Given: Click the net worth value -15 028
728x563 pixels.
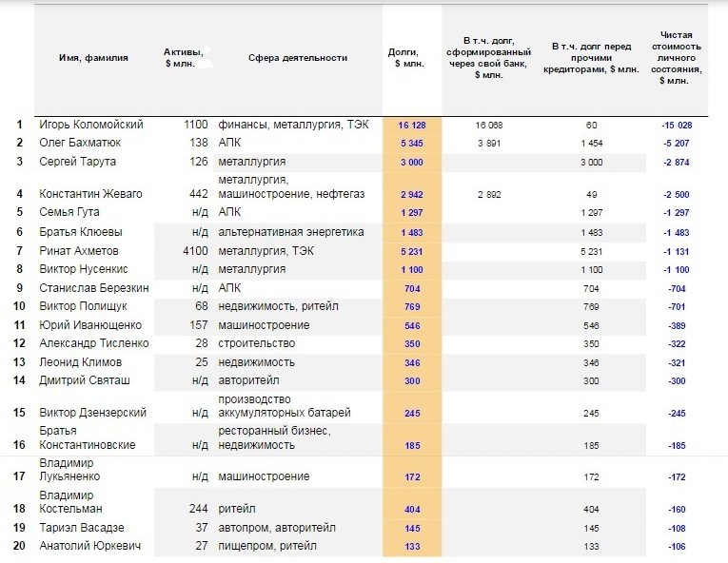Looking at the screenshot, I should (x=676, y=125).
